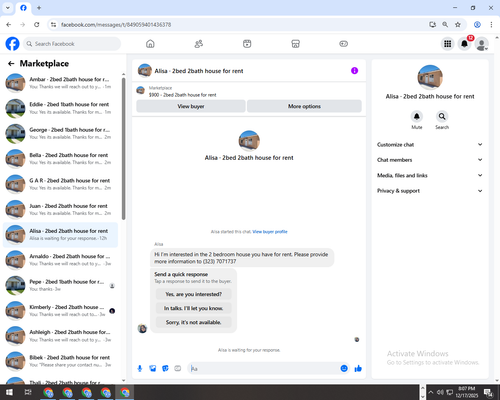Open Pepe 2bed 1bath conversation
The image size is (500, 400).
tap(60, 285)
